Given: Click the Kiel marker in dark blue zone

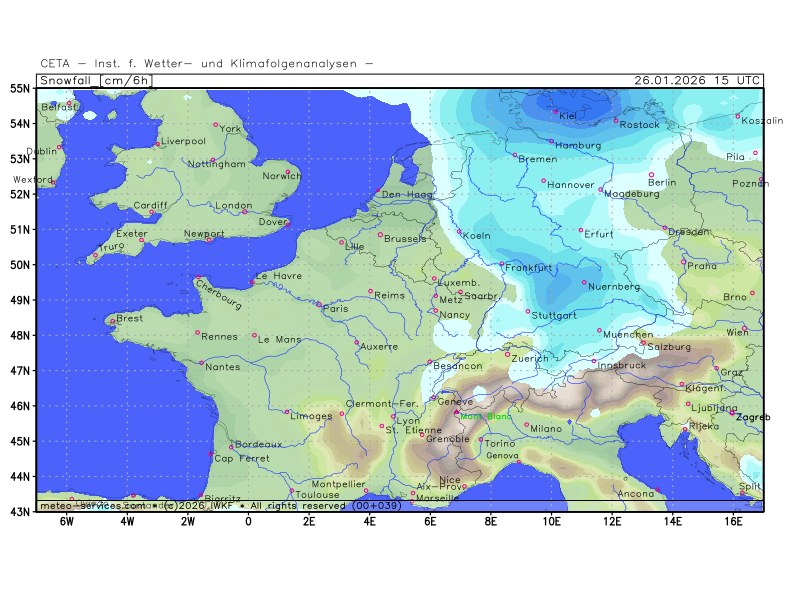Looking at the screenshot, I should (x=555, y=111).
